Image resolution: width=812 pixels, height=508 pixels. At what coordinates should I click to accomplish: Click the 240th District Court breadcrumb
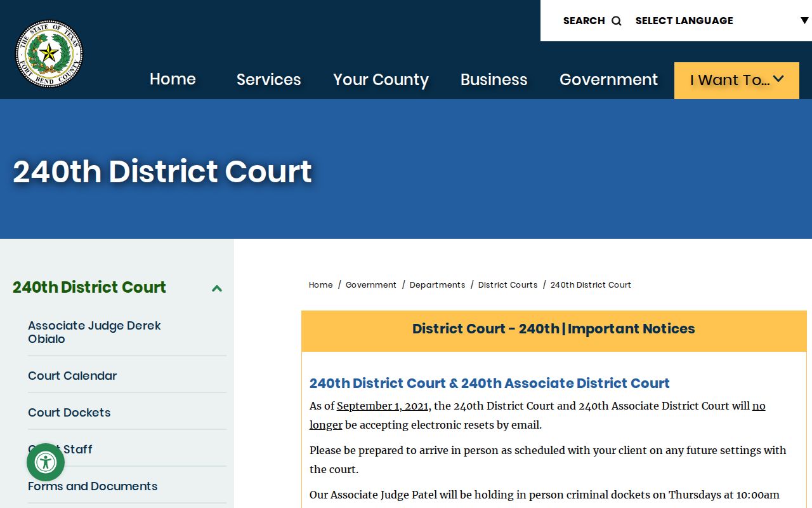tap(591, 285)
